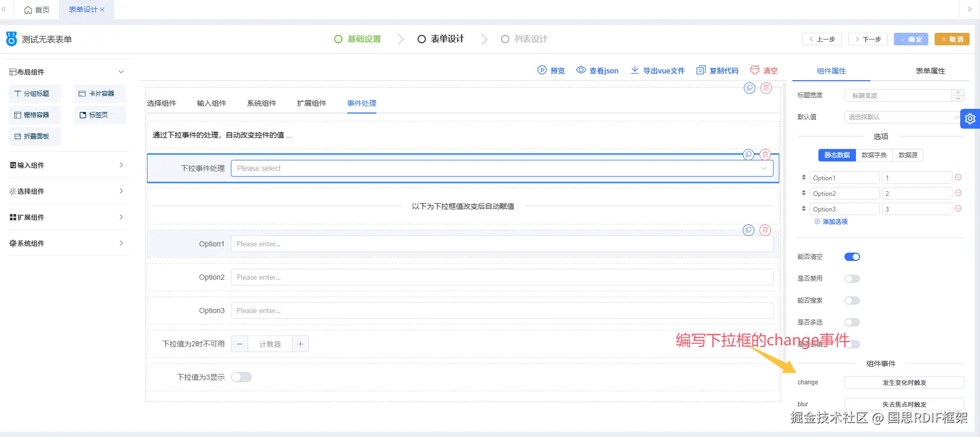980x437 pixels.
Task: Toggle the 下拉值为3显示 switch
Action: [241, 377]
